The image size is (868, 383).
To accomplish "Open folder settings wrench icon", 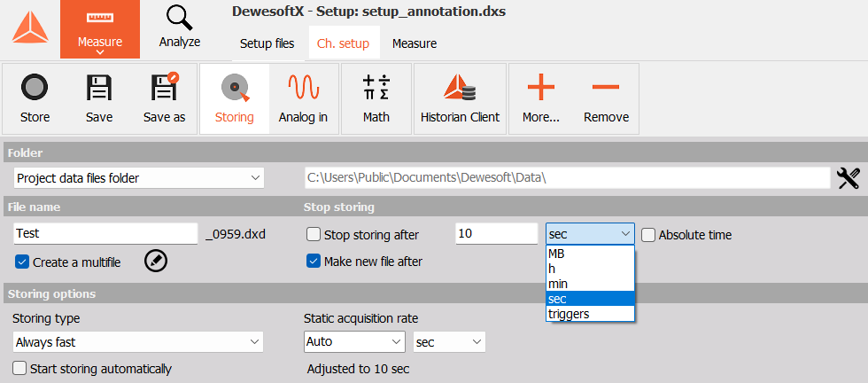I will 849,178.
